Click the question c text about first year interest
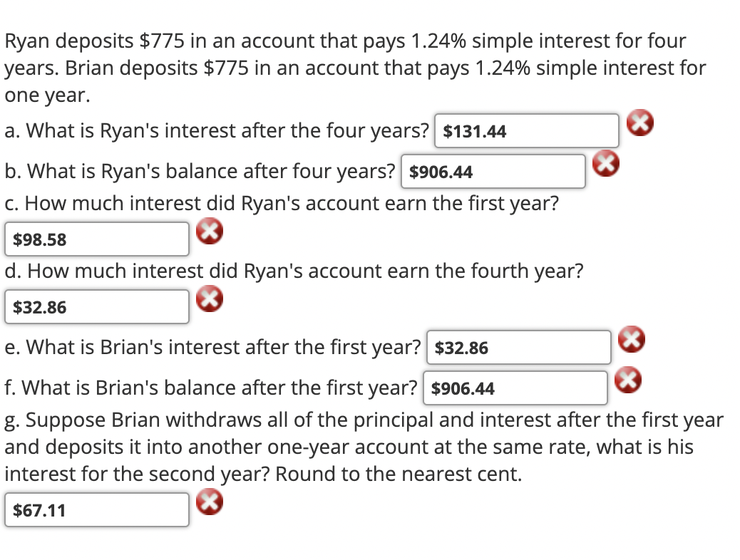 click(282, 203)
